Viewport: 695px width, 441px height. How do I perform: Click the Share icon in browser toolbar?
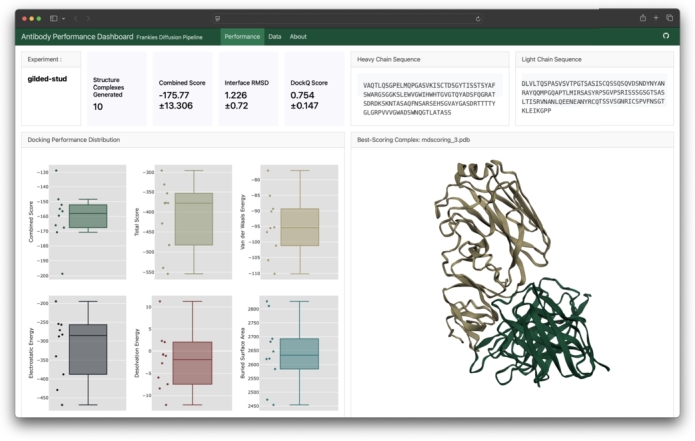642,18
